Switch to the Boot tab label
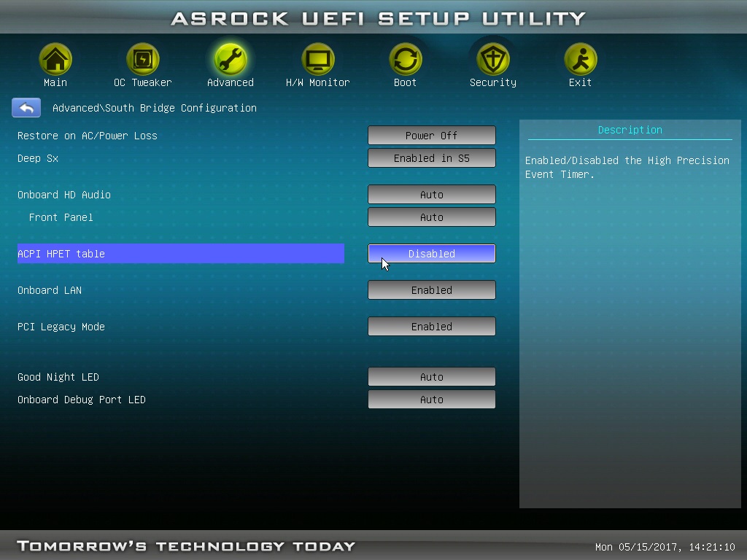Viewport: 747px width, 560px height. click(406, 82)
